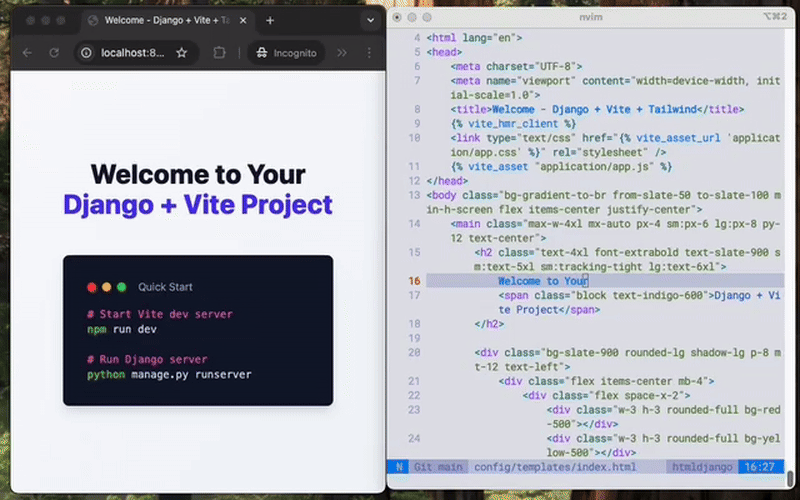The image size is (800, 500).
Task: Click the nvim window scrollbar thumb
Action: 788,477
